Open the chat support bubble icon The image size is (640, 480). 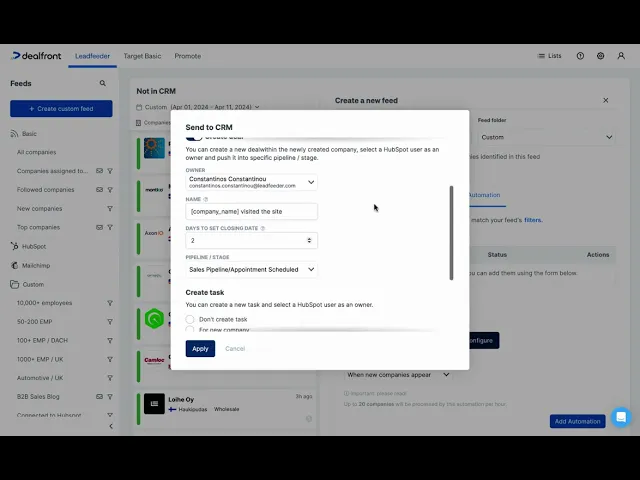[621, 417]
